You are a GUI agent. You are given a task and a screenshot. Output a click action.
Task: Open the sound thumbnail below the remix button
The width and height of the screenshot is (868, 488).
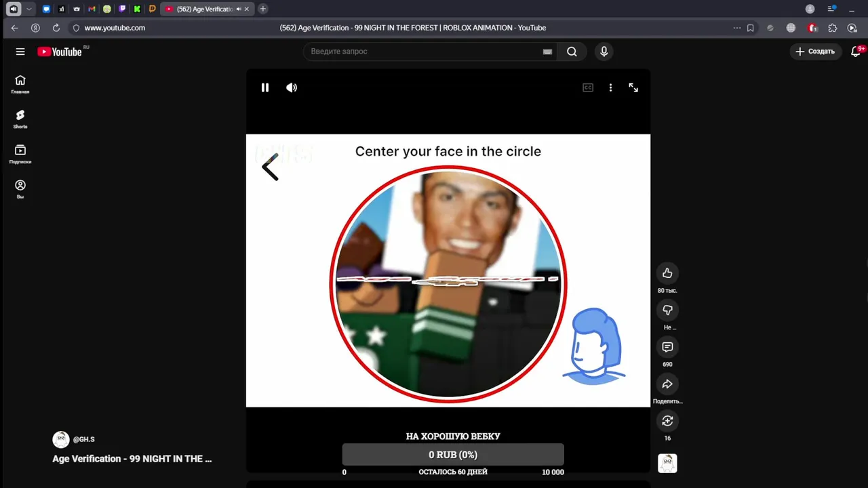pyautogui.click(x=667, y=463)
